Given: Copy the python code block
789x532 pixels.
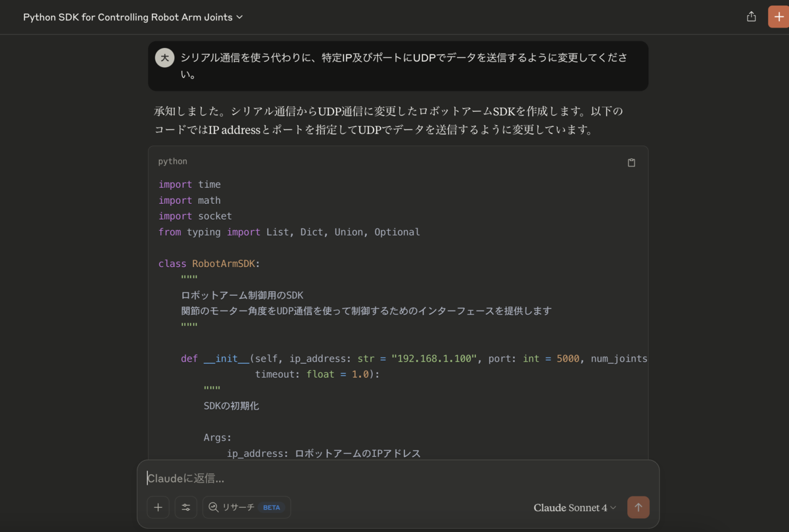Looking at the screenshot, I should pos(631,162).
